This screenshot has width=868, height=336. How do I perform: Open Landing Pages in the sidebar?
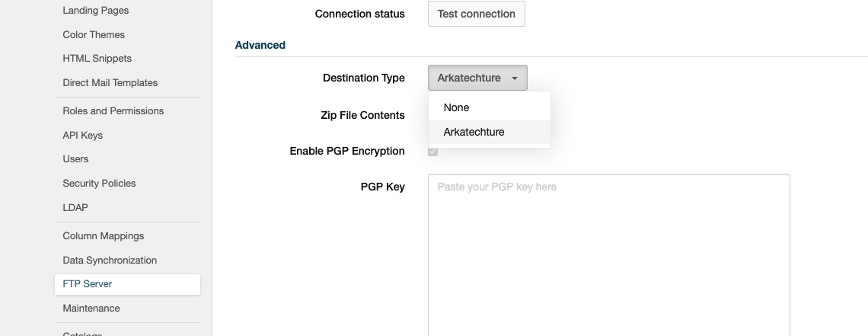pyautogui.click(x=96, y=11)
